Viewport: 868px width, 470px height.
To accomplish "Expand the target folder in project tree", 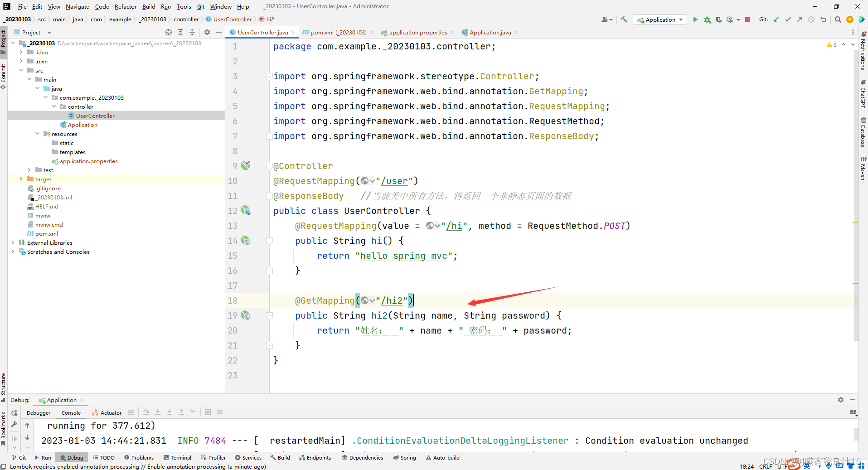I will (x=21, y=179).
